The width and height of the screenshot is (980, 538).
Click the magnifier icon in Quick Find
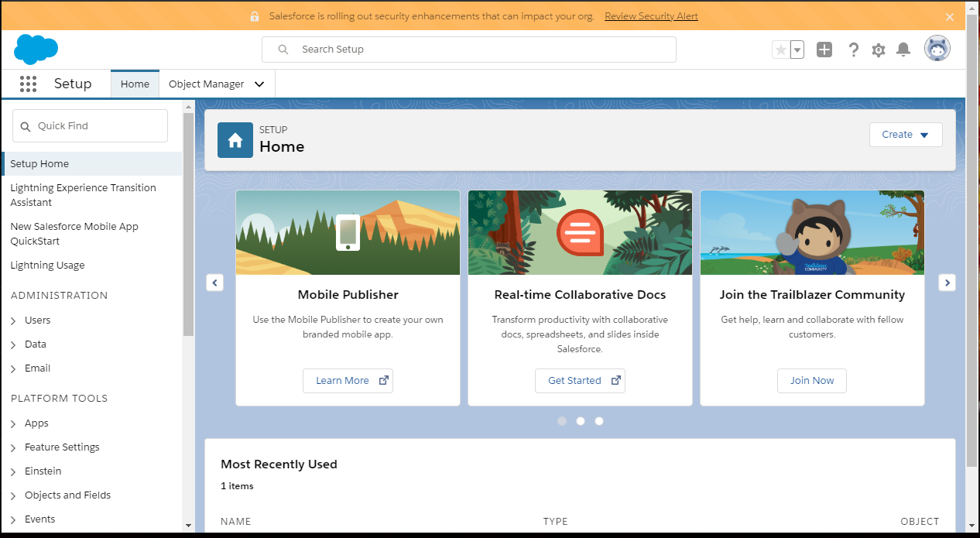(x=26, y=126)
